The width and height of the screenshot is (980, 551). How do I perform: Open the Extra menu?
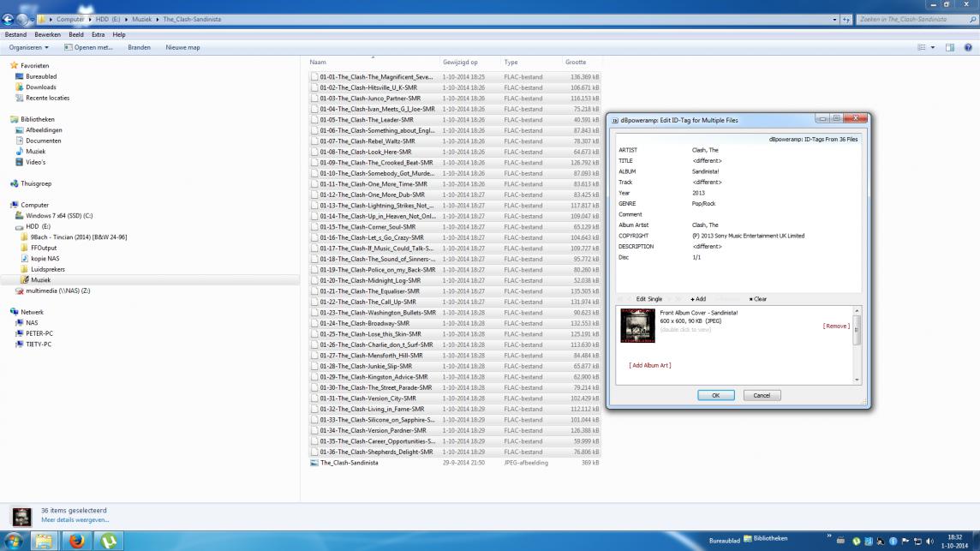[x=99, y=35]
